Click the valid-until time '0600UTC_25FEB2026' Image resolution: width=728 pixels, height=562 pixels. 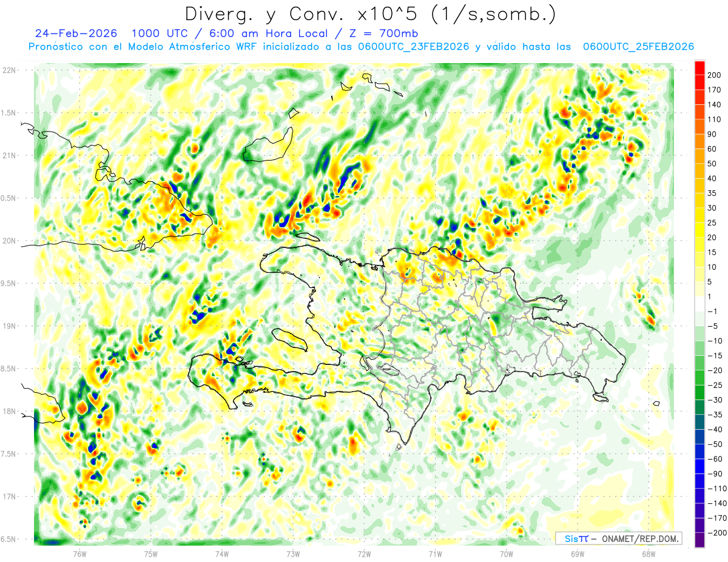(638, 47)
